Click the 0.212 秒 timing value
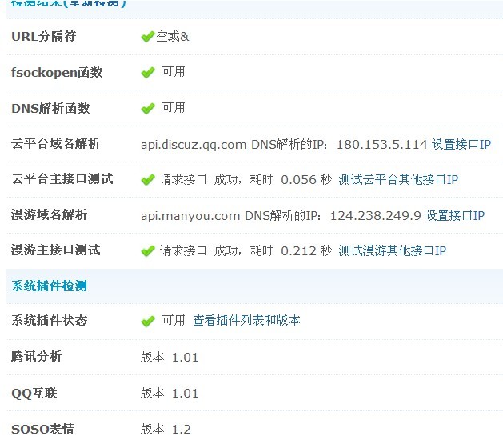503x448 pixels. point(306,251)
